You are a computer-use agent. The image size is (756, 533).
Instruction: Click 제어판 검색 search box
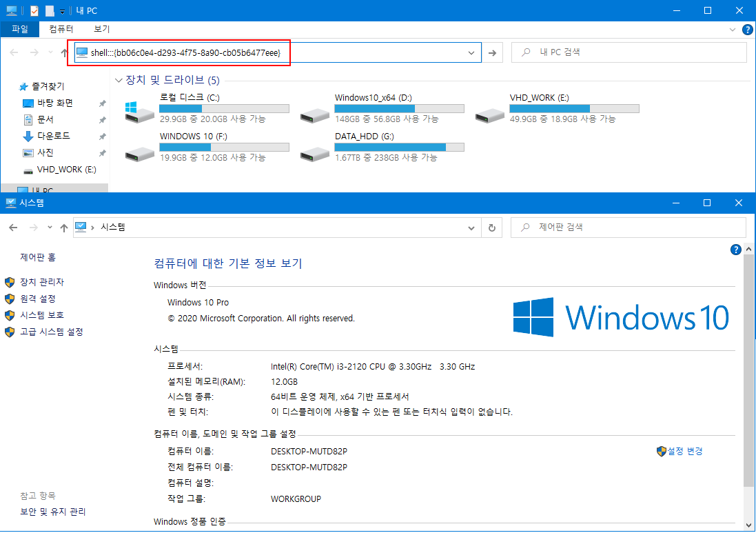pos(629,228)
